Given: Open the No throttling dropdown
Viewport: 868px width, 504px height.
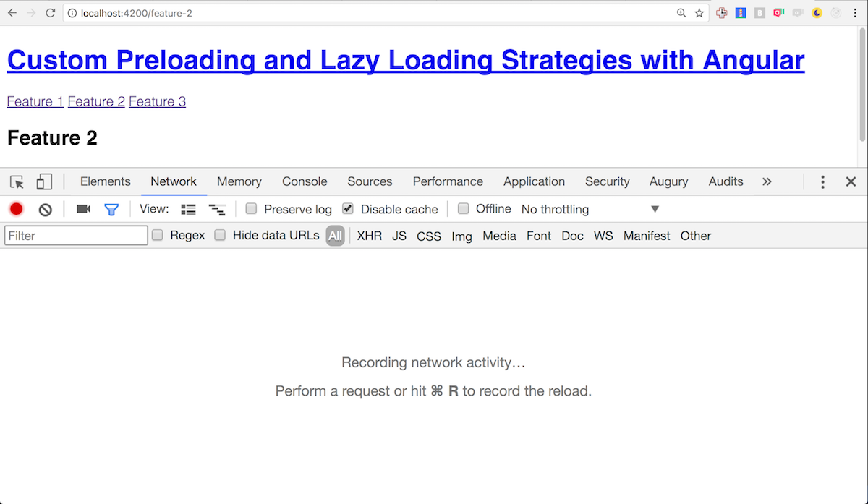Looking at the screenshot, I should coord(590,210).
